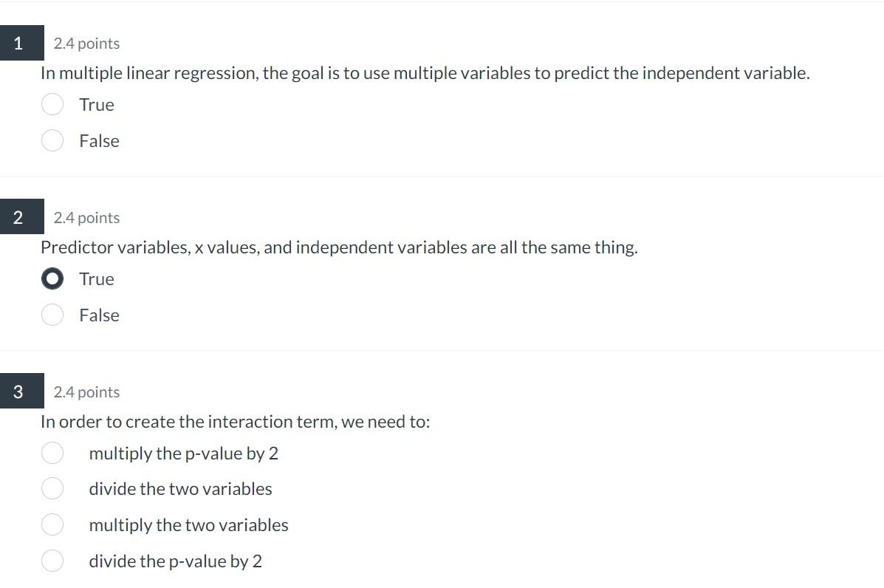Click the interaction term question text

click(236, 421)
